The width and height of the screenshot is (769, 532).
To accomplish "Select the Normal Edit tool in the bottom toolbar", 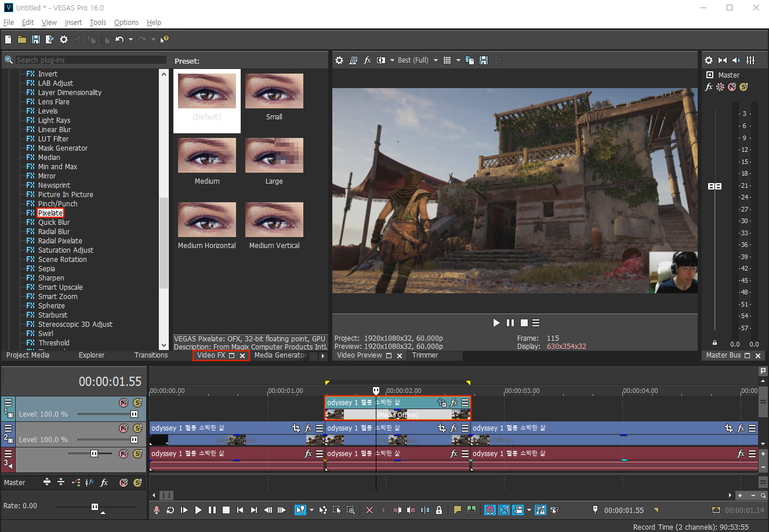I will tap(300, 510).
